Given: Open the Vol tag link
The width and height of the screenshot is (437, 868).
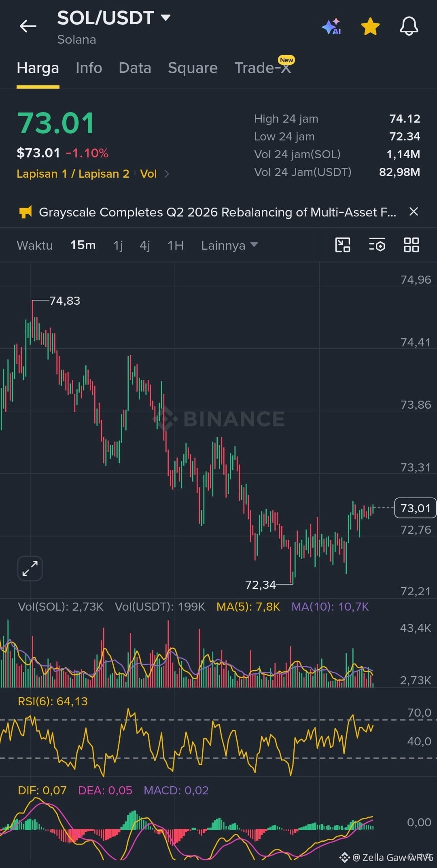Looking at the screenshot, I should [x=148, y=174].
